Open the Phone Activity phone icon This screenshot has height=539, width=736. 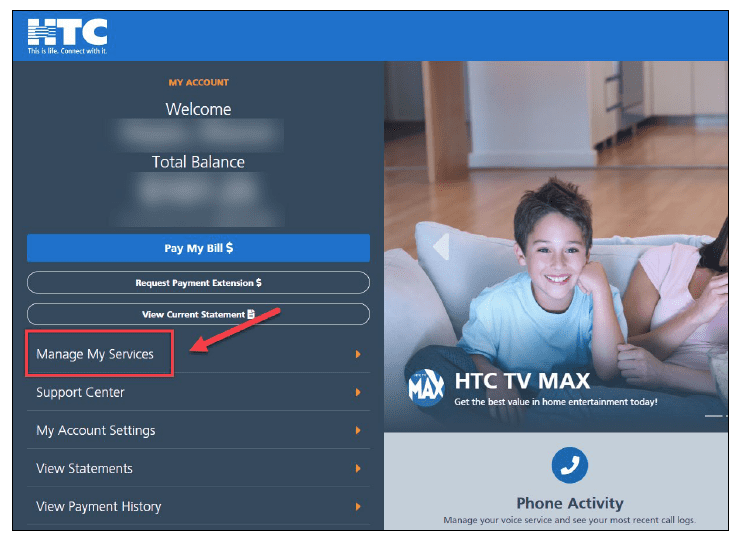click(x=569, y=465)
